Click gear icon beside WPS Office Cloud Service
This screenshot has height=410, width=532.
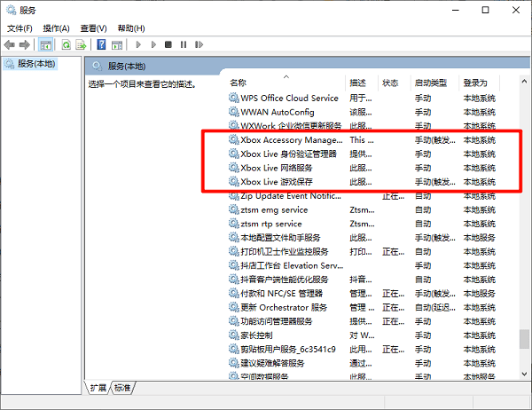coord(233,98)
